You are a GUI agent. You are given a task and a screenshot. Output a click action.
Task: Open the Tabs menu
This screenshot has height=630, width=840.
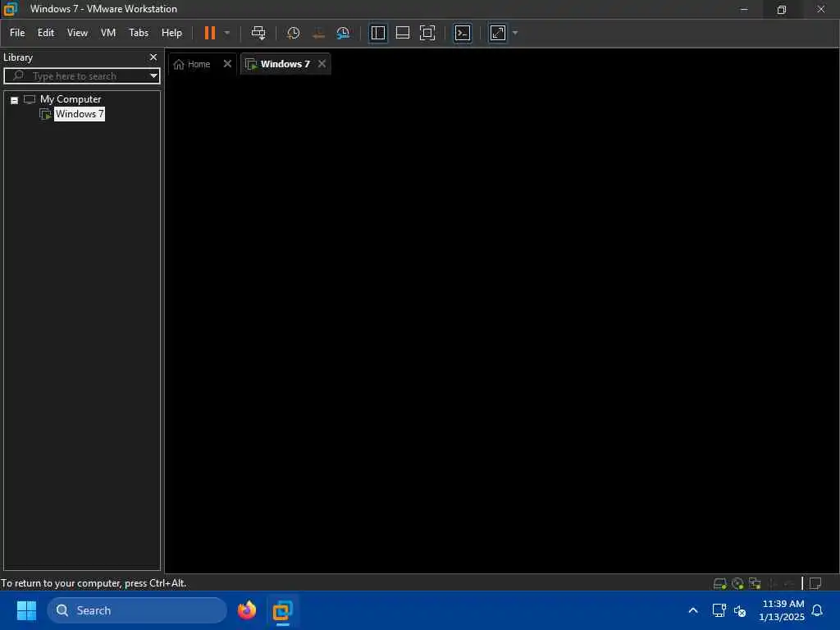tap(138, 33)
